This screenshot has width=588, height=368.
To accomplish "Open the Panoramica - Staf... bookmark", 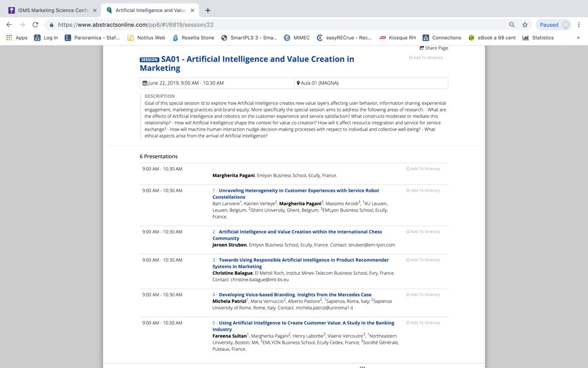I will pyautogui.click(x=92, y=37).
